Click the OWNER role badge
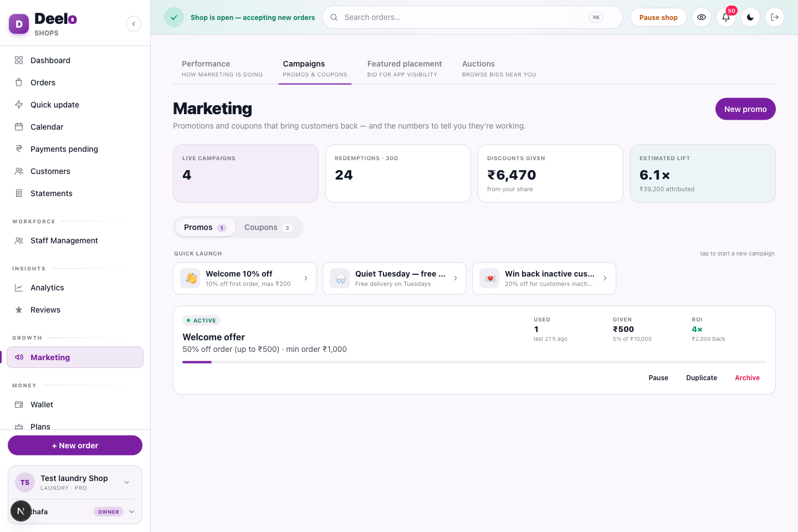Screen dimensions: 798x532 tap(109, 512)
